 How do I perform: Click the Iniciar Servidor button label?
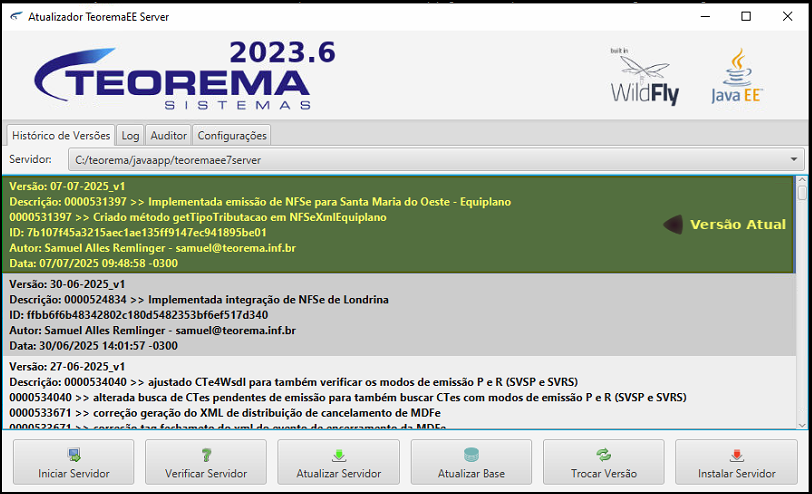pos(74,473)
